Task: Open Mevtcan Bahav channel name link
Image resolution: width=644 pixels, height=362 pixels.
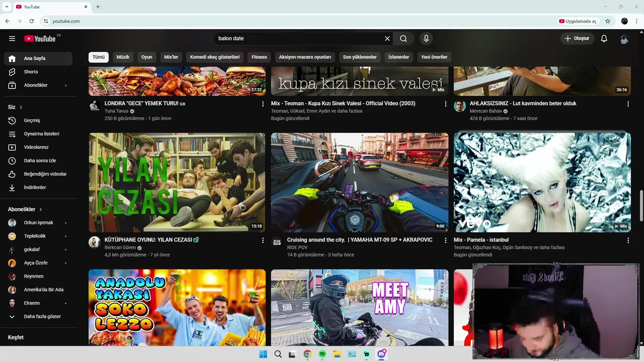Action: pos(486,111)
